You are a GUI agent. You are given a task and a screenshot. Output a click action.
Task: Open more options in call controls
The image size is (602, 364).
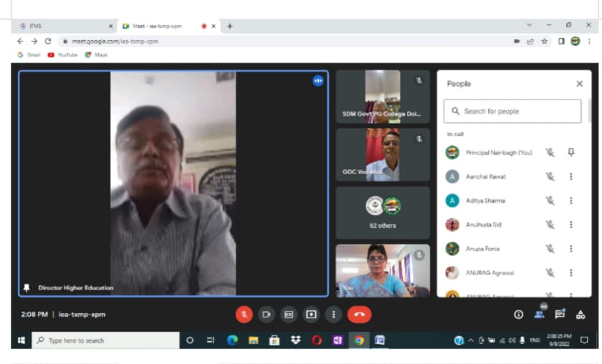pos(333,314)
